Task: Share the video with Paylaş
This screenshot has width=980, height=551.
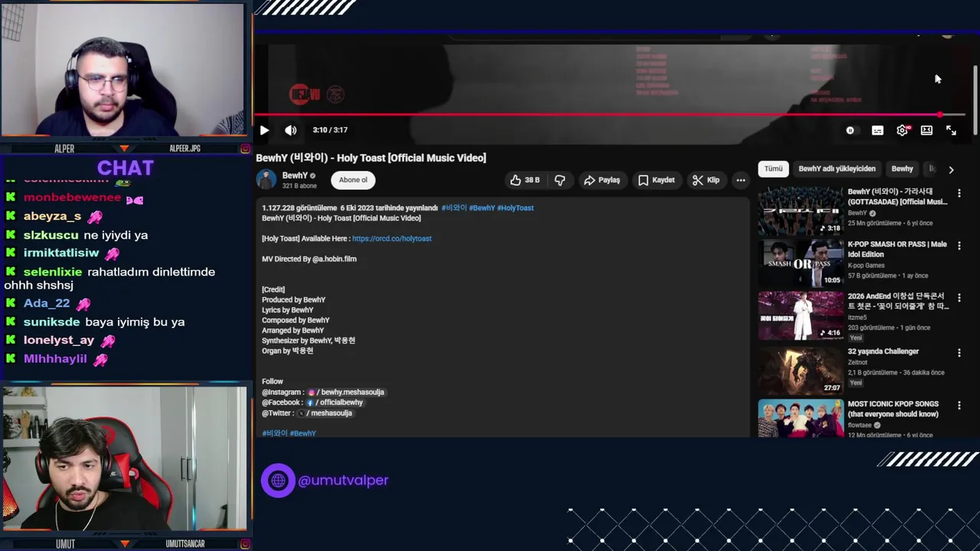Action: [602, 180]
